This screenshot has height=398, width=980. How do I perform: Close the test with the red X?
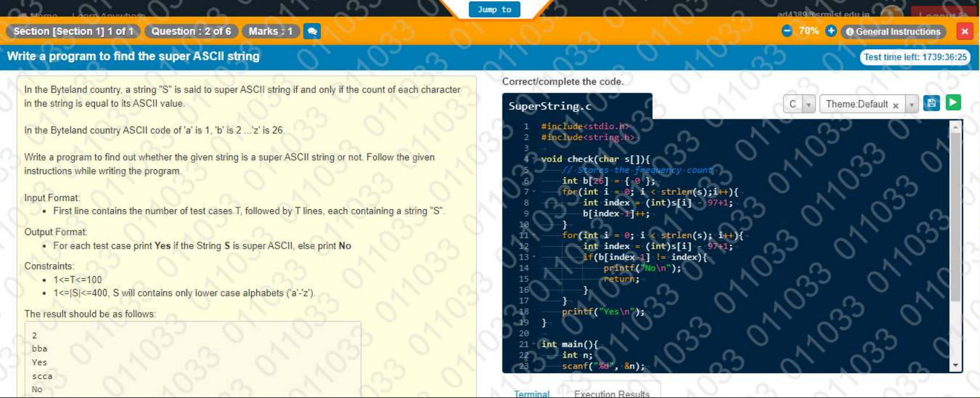click(964, 31)
